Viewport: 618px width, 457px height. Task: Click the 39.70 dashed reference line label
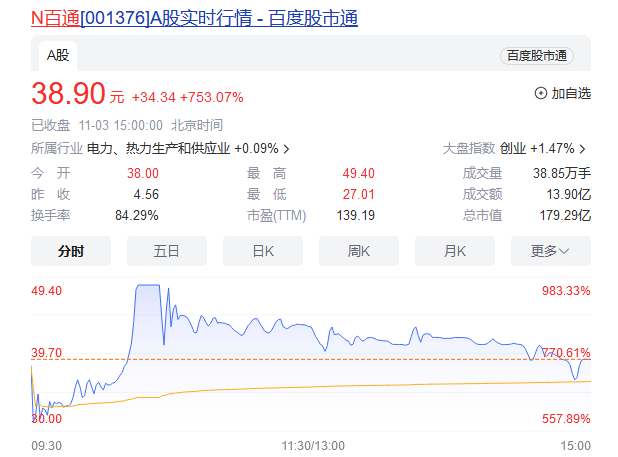pyautogui.click(x=47, y=353)
